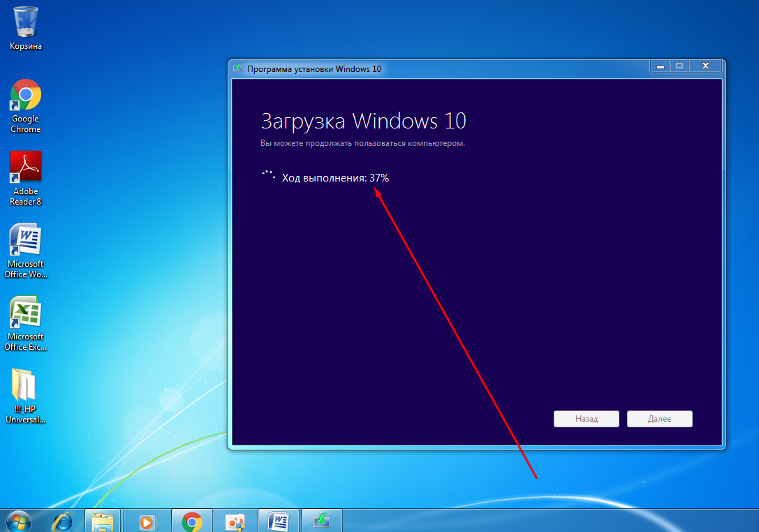Open the !!!_HP Universal folder on desktop
759x532 pixels.
pyautogui.click(x=26, y=396)
